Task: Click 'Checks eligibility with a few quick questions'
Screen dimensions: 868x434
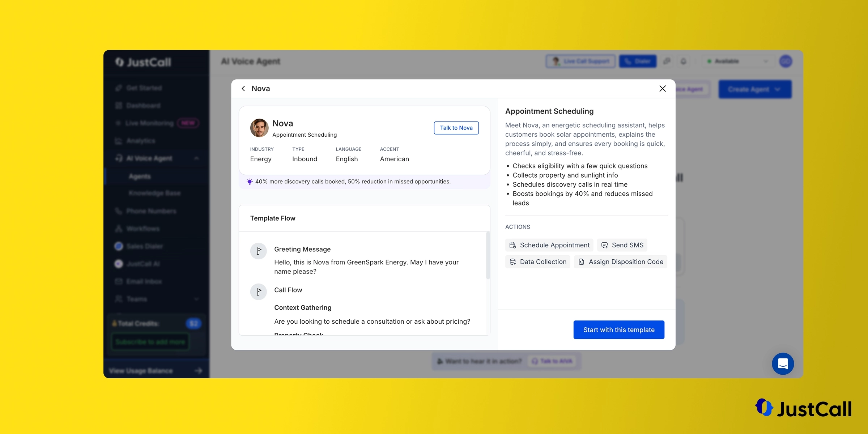Action: 580,166
